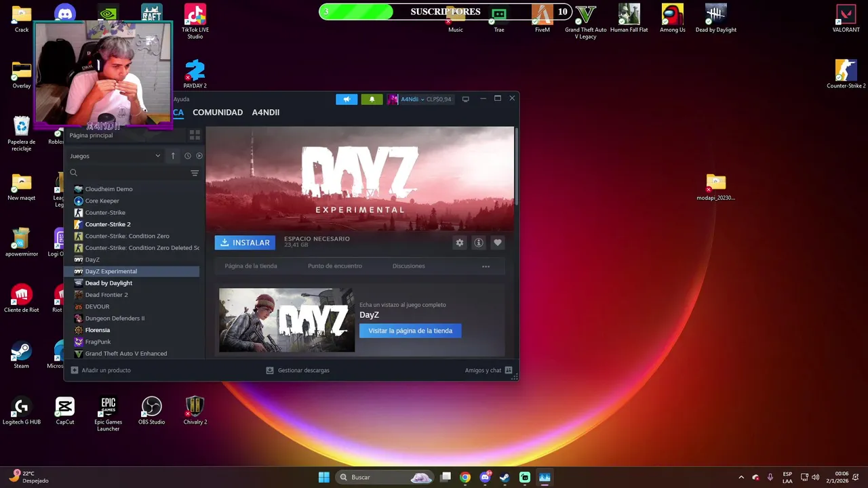868x488 pixels.
Task: Open Gestionar descargas
Action: coord(298,370)
